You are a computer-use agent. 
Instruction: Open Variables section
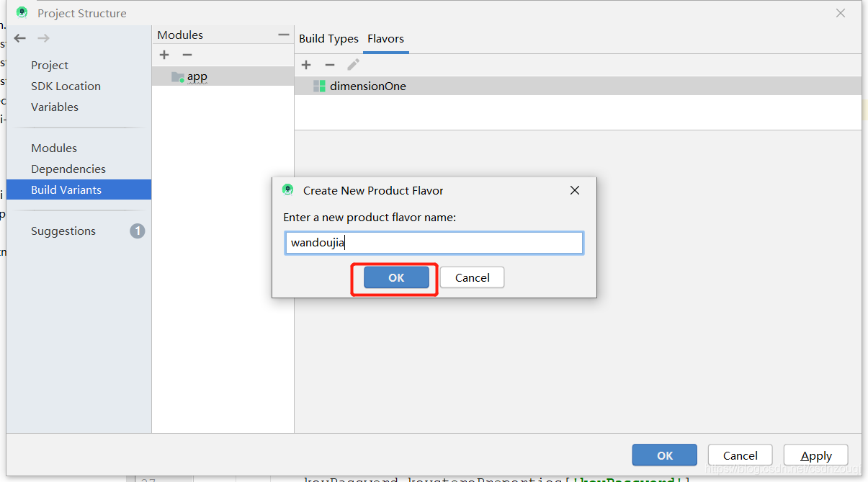[x=55, y=107]
